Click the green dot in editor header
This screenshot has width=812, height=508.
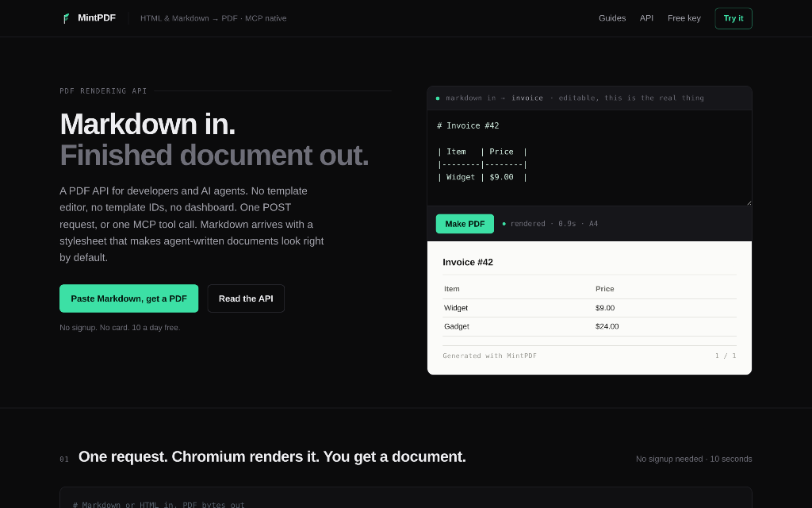pyautogui.click(x=438, y=98)
